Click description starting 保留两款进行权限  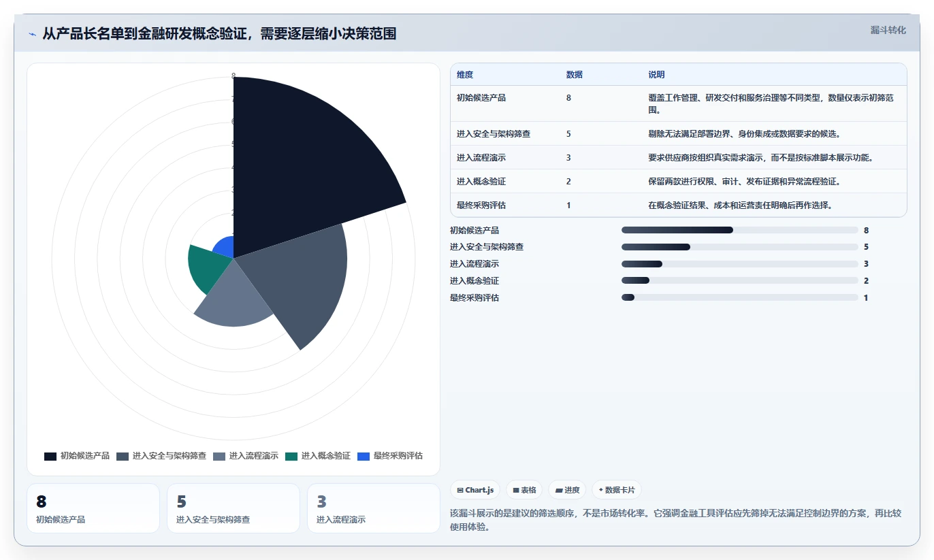click(x=745, y=182)
